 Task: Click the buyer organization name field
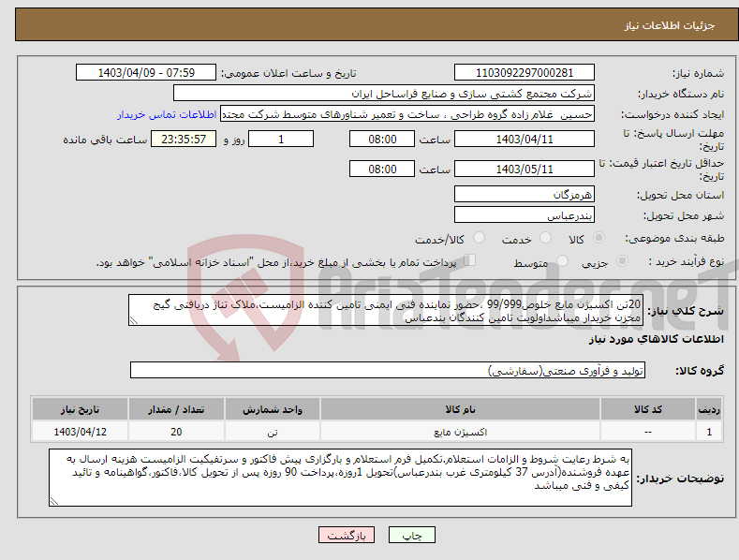pos(384,94)
